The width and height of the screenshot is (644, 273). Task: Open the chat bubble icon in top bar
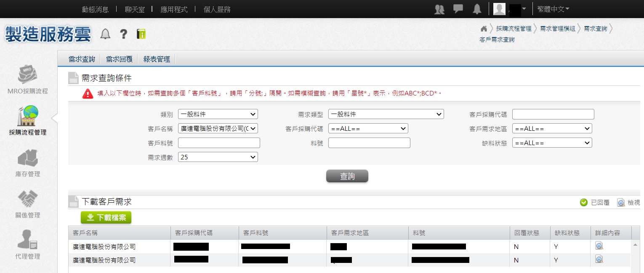458,9
